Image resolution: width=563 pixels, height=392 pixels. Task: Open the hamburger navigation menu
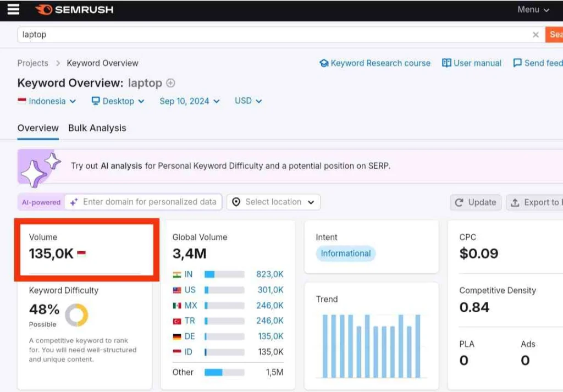click(x=13, y=9)
